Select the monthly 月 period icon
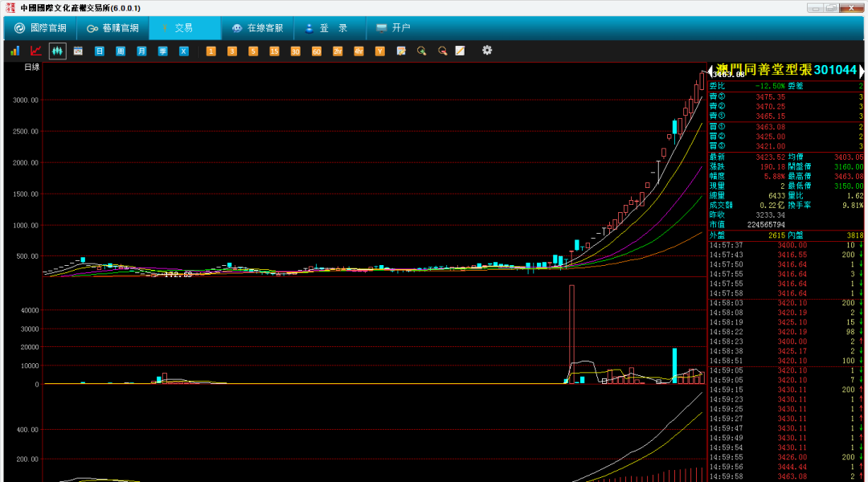The image size is (868, 482). tap(141, 51)
